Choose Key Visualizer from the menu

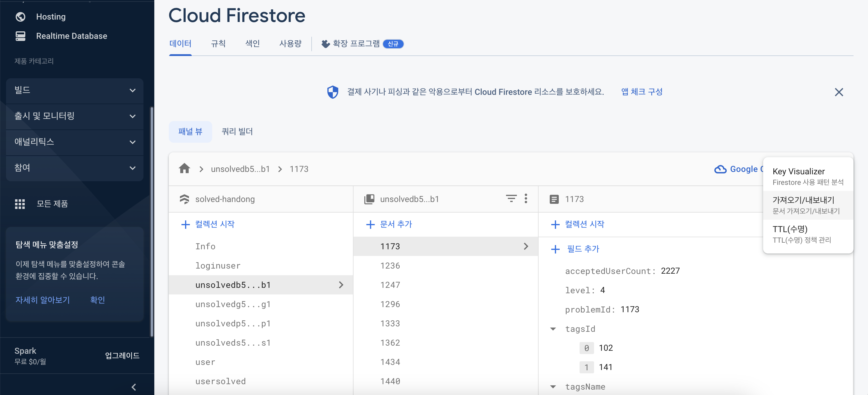tap(808, 176)
